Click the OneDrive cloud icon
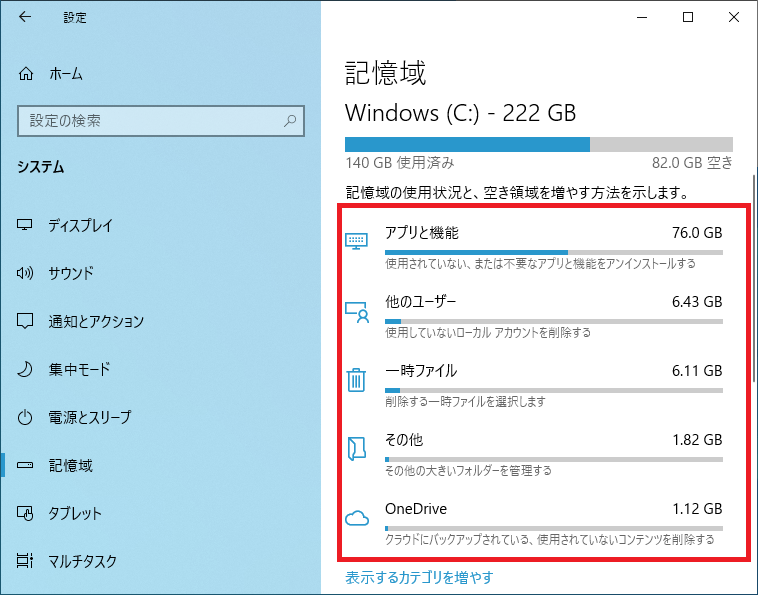 point(357,518)
